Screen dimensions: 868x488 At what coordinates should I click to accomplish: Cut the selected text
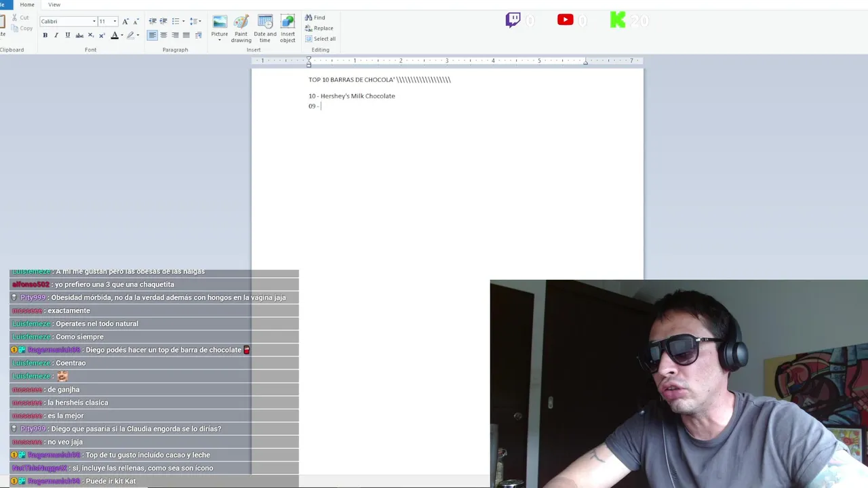pyautogui.click(x=20, y=18)
